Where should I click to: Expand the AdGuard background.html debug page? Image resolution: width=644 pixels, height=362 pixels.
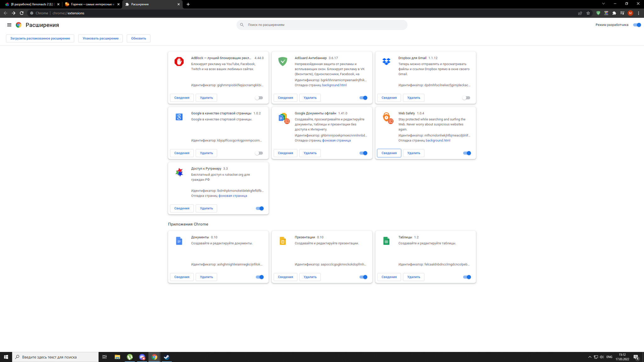point(334,85)
